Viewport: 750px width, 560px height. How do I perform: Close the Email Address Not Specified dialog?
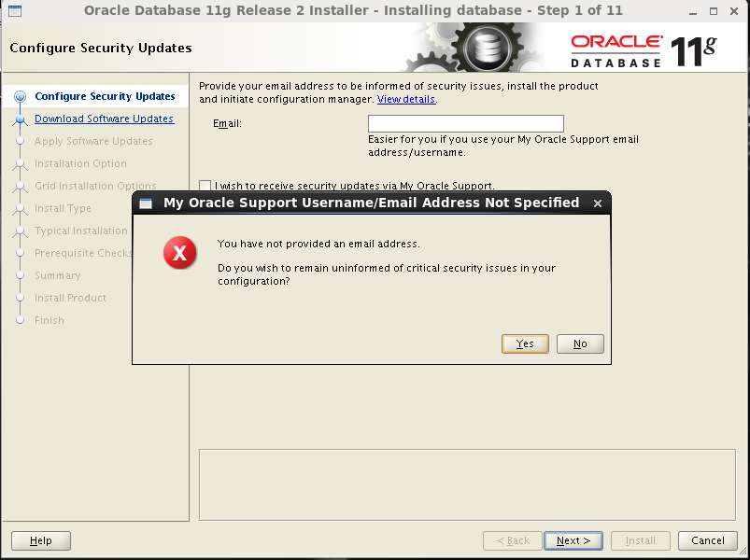(x=598, y=203)
